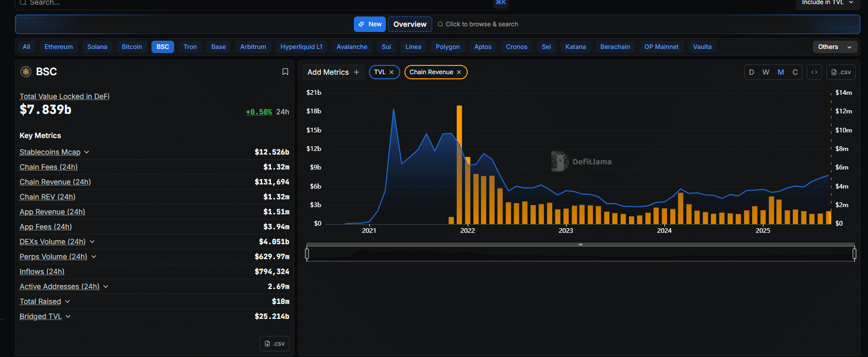Screen dimensions: 868x357
Task: Remove the TVL metric chip
Action: pyautogui.click(x=392, y=72)
